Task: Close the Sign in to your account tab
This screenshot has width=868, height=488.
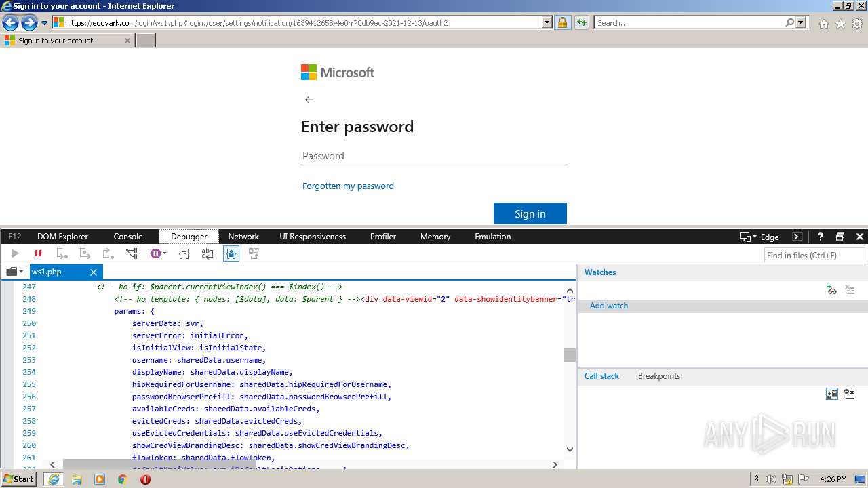Action: [127, 41]
